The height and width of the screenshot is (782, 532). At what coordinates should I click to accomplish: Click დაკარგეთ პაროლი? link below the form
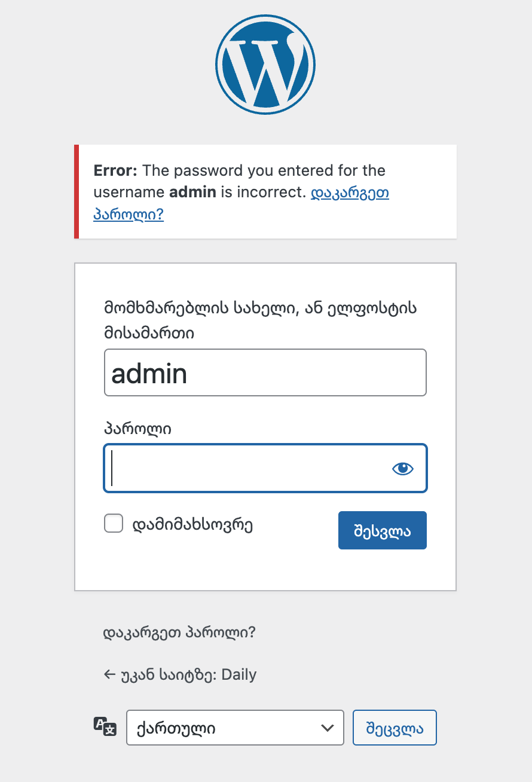179,633
